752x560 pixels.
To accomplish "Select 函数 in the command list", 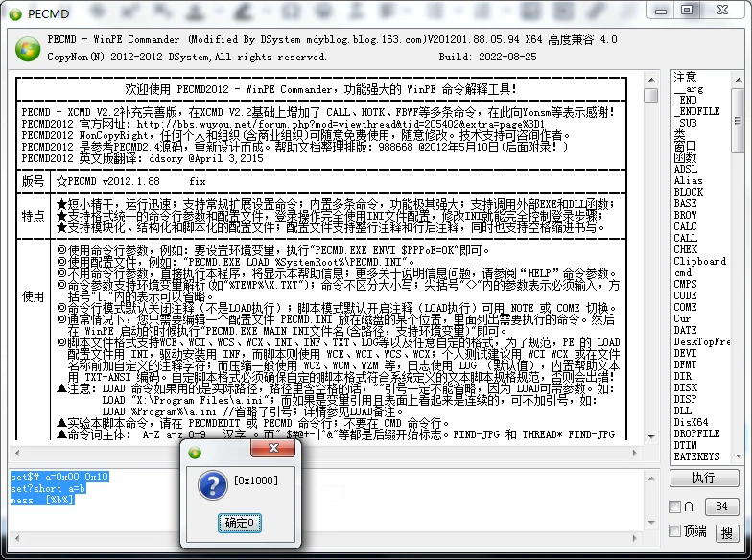I will click(685, 157).
